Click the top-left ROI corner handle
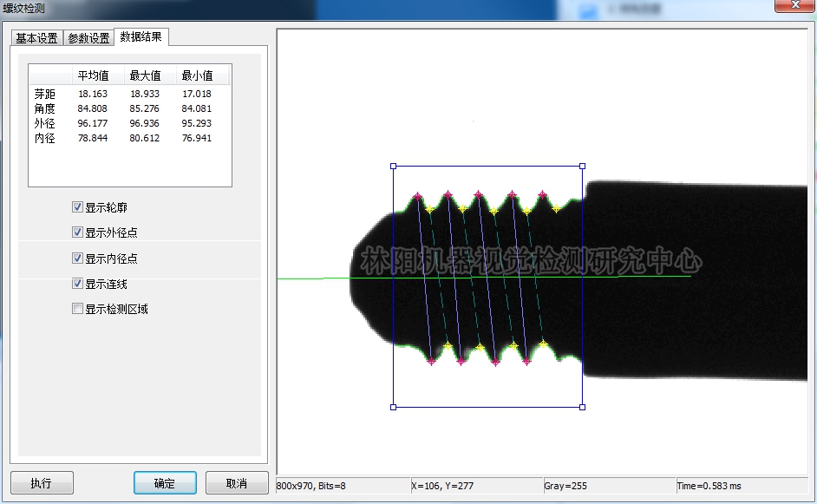The width and height of the screenshot is (817, 504). tap(394, 167)
